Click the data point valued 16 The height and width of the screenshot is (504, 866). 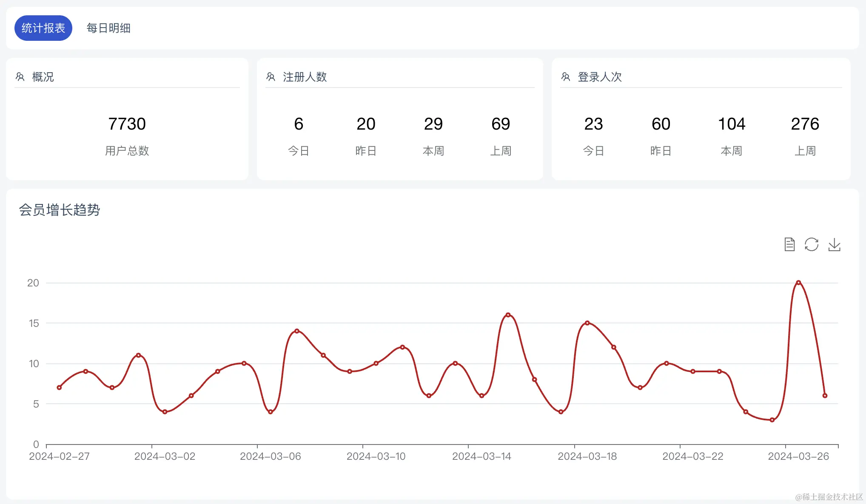508,315
